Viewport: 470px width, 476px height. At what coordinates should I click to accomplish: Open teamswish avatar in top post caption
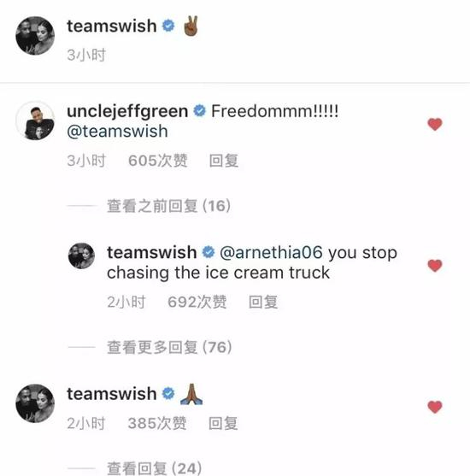tap(35, 36)
